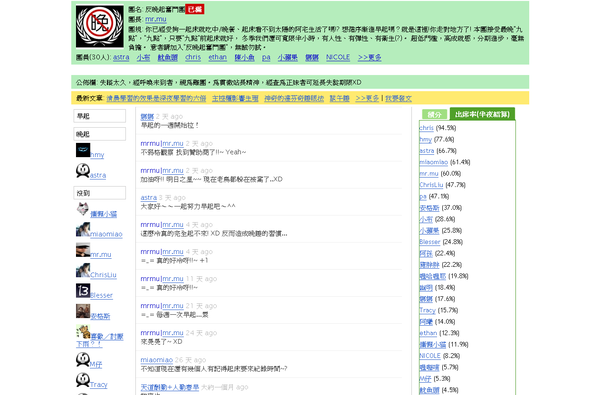Click M仔's penguin avatar in the left sidebar
600x395 pixels.
click(83, 360)
